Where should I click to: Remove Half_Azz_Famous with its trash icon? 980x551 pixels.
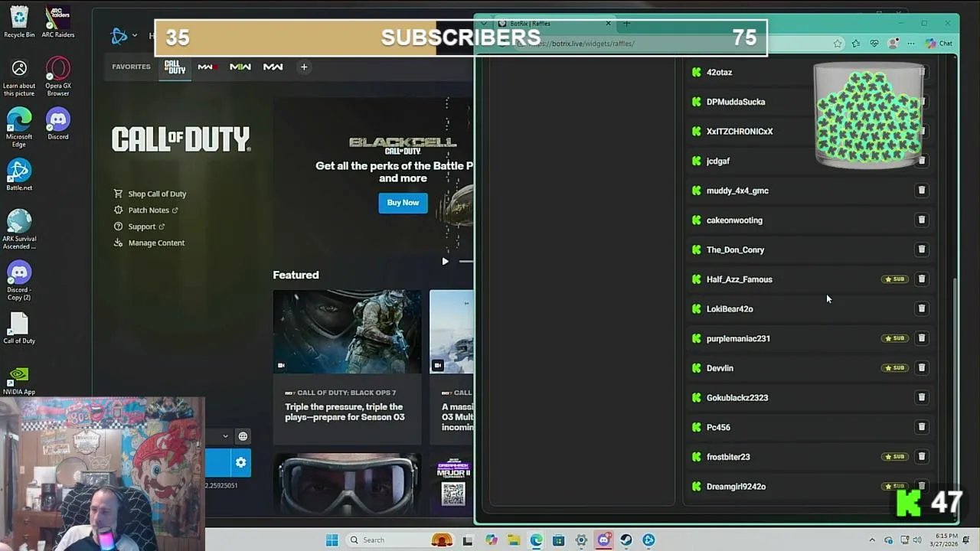[x=922, y=279]
